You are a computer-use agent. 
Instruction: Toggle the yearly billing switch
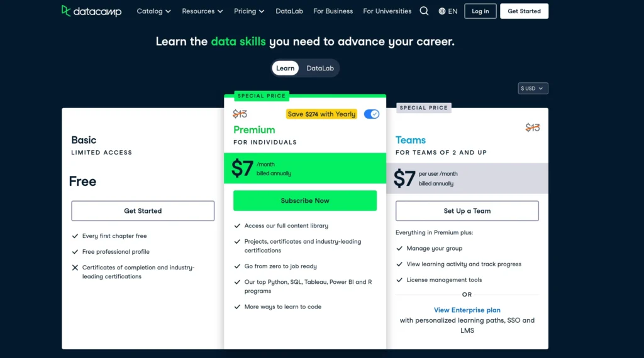click(371, 114)
